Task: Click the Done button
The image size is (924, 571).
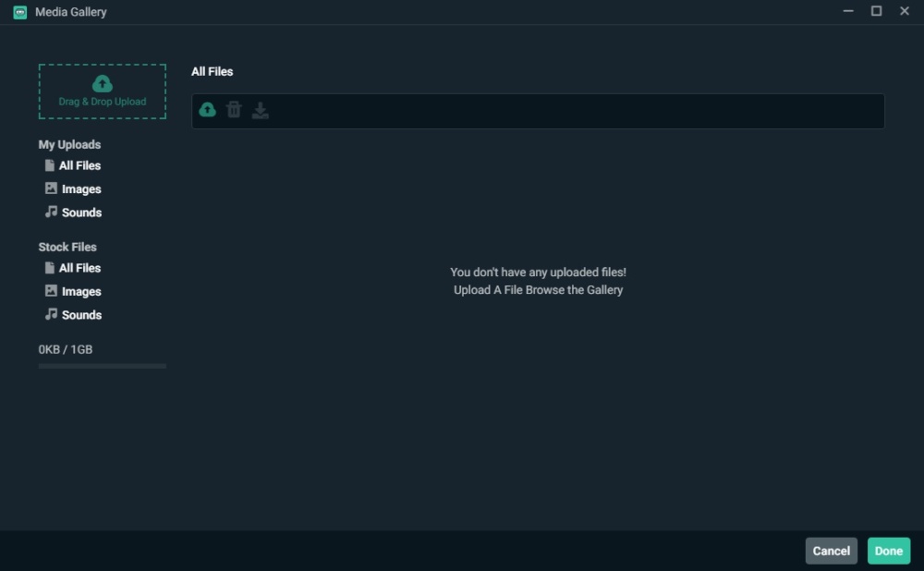Action: pyautogui.click(x=889, y=551)
